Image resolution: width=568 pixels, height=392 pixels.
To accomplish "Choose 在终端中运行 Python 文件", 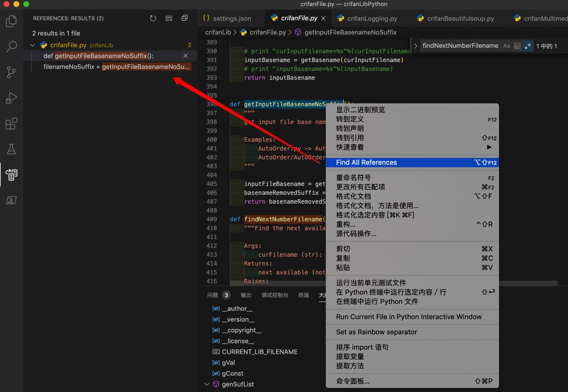I will click(x=412, y=302).
